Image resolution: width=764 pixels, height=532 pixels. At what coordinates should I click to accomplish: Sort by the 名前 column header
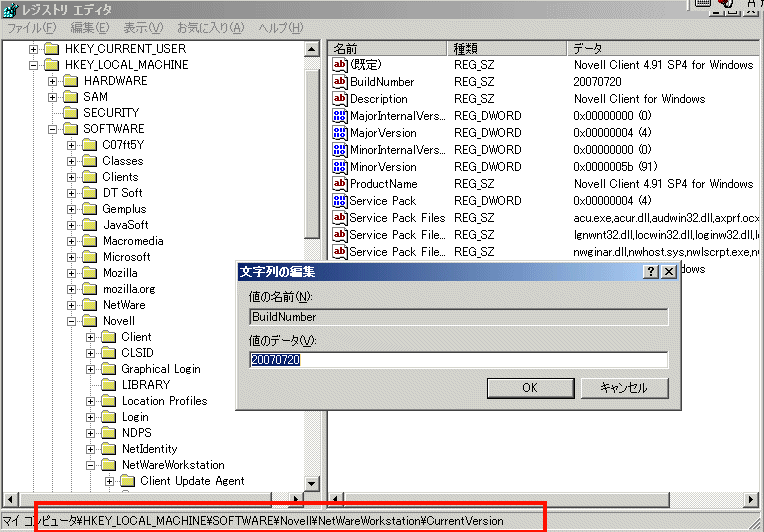[x=388, y=48]
